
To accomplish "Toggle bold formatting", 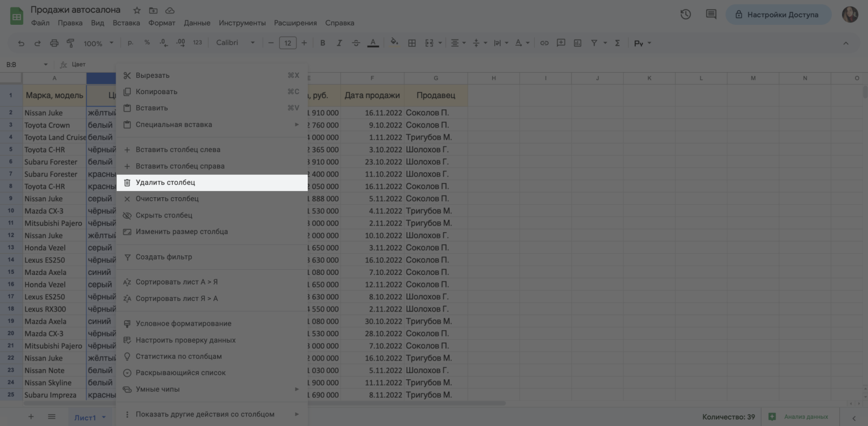I will 323,43.
